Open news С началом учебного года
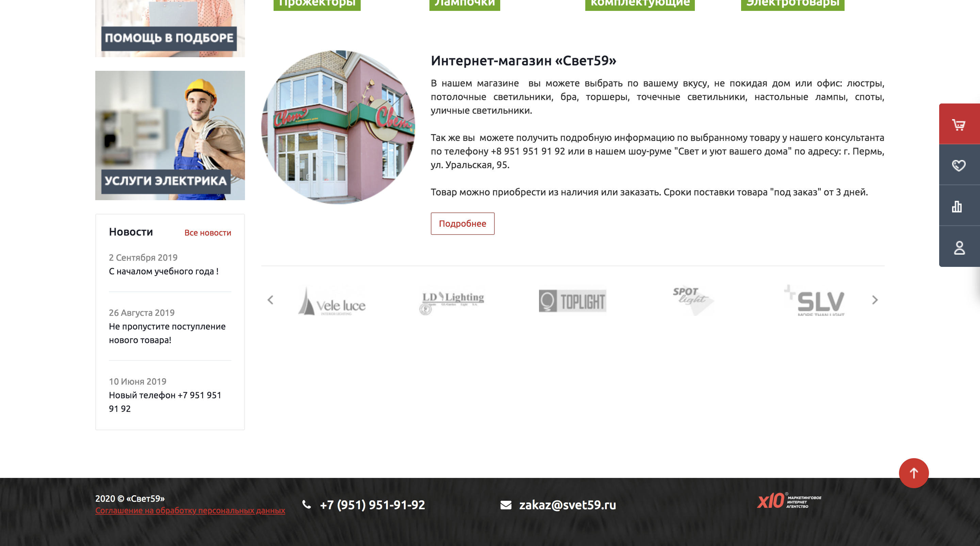This screenshot has height=546, width=980. click(x=164, y=271)
